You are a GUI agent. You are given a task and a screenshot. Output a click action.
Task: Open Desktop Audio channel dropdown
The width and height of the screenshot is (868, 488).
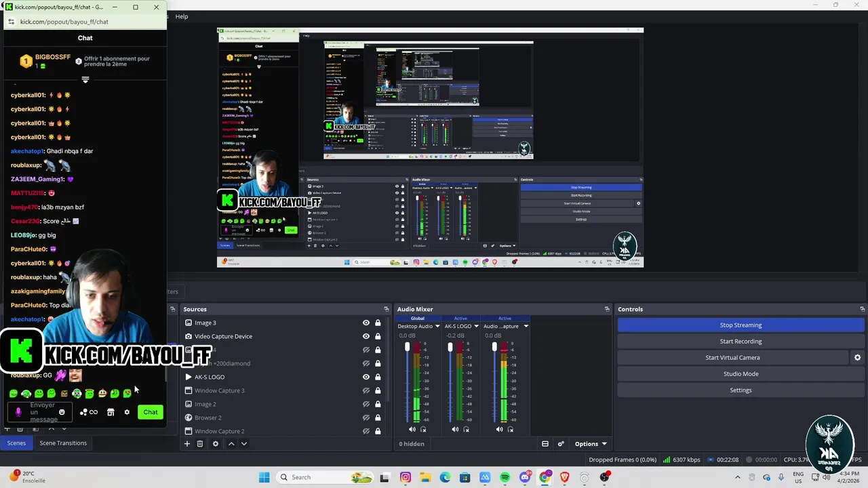[437, 327]
